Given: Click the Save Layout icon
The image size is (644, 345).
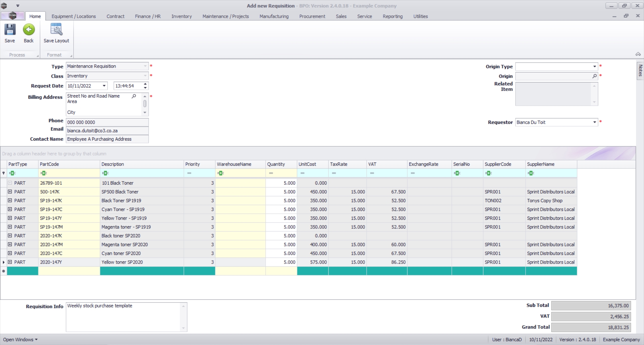Looking at the screenshot, I should 56,30.
